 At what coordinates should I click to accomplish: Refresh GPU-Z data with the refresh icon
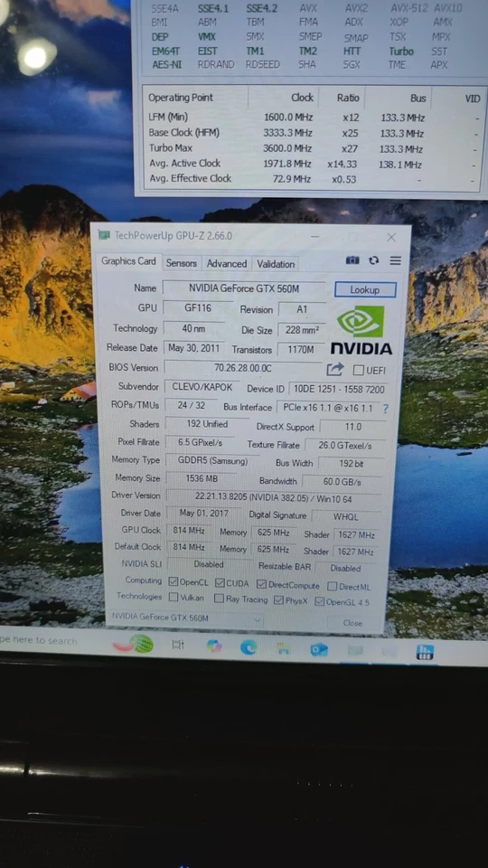click(374, 260)
